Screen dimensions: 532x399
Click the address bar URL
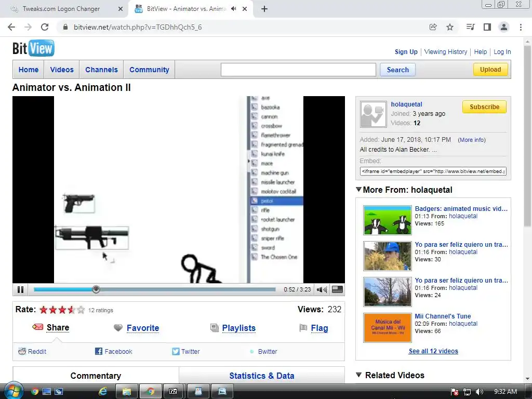[x=138, y=27]
